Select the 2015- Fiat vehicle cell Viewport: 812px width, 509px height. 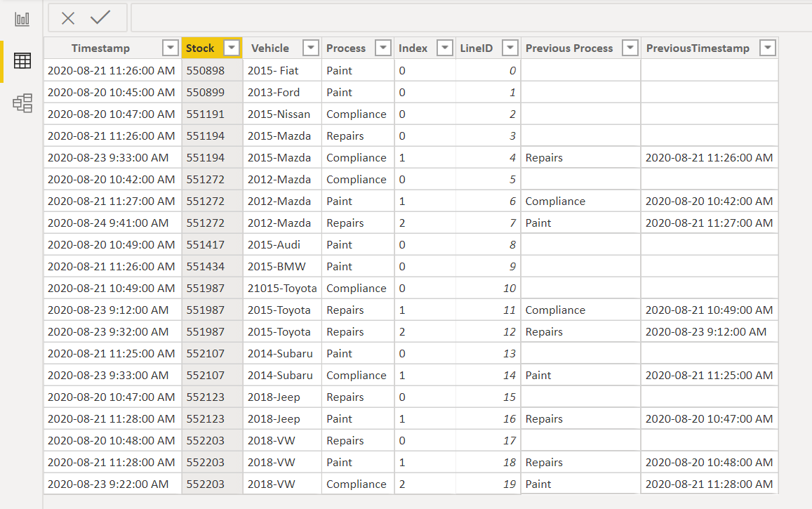tap(273, 70)
